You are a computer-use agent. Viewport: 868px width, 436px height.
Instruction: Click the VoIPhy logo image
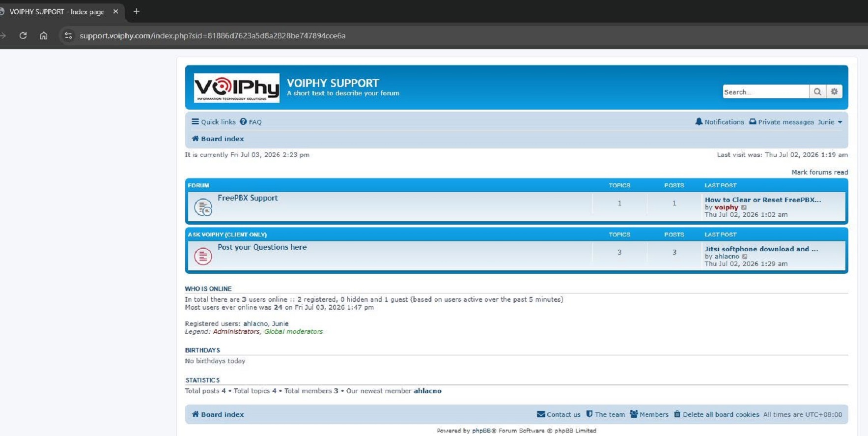[x=237, y=88]
